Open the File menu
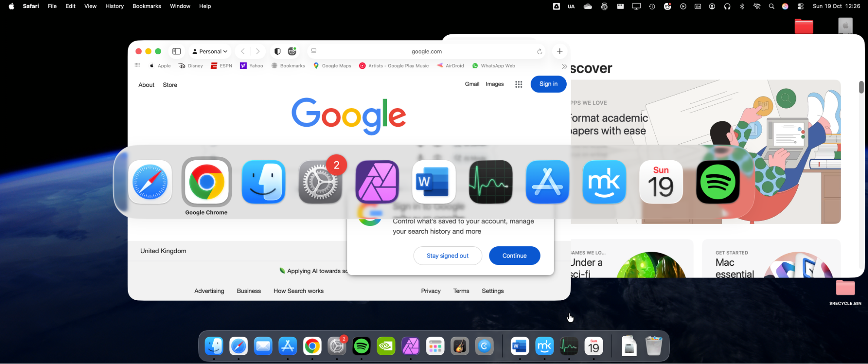868x364 pixels. click(52, 6)
